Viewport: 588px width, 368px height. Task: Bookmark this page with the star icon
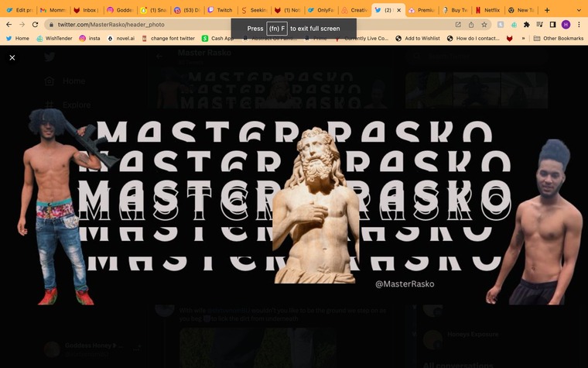coord(484,25)
